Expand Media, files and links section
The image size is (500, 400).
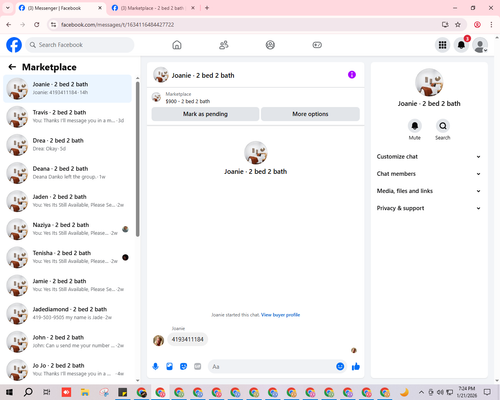(429, 191)
